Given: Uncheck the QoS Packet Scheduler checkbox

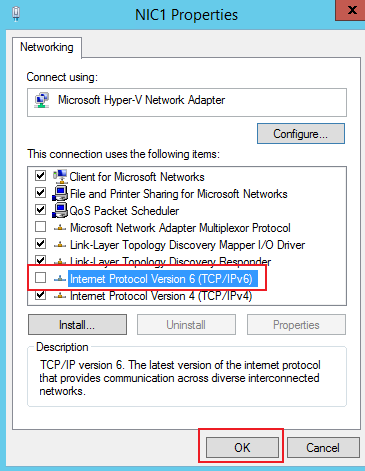Looking at the screenshot, I should (40, 209).
